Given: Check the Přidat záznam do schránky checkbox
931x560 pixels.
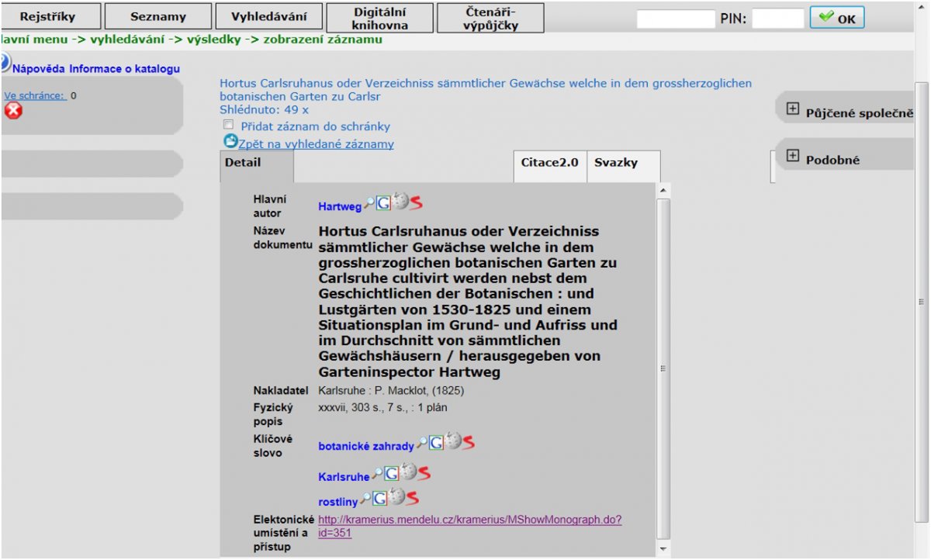Looking at the screenshot, I should pyautogui.click(x=228, y=125).
